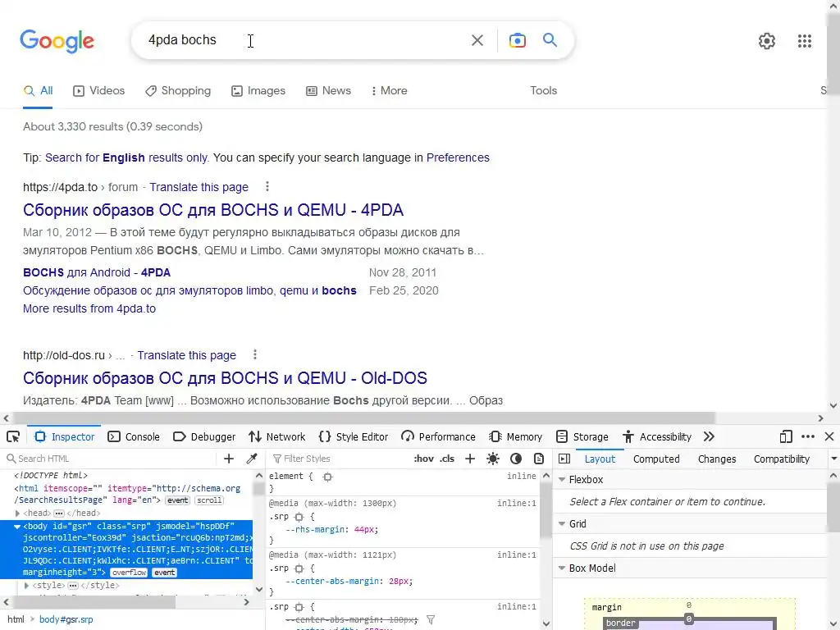The width and height of the screenshot is (840, 630).
Task: Click the overflow badge on body
Action: [129, 573]
